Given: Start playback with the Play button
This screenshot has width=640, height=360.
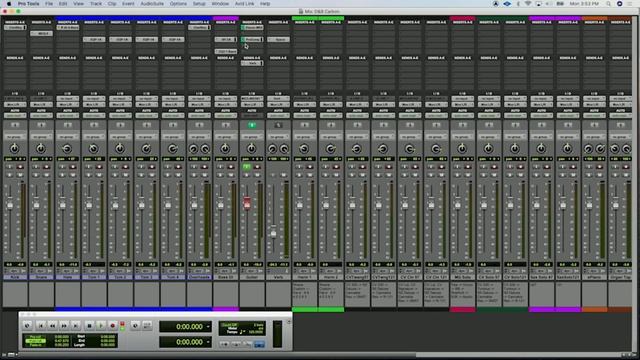Looking at the screenshot, I should 100,325.
